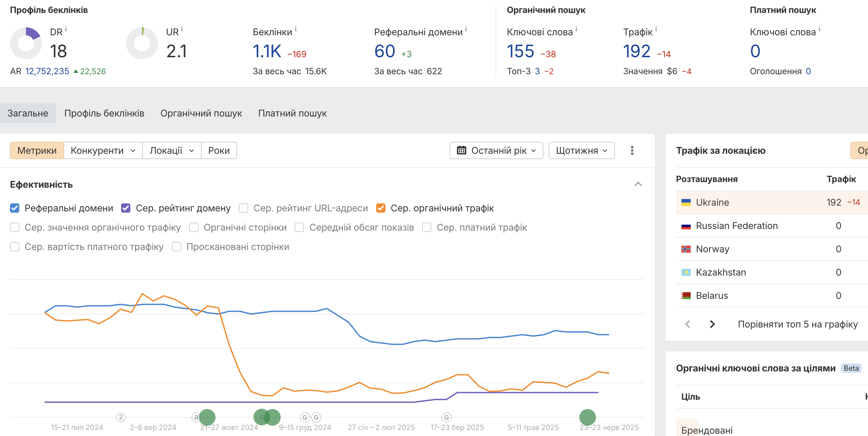
Task: Click the DR donut chart icon
Action: click(26, 43)
